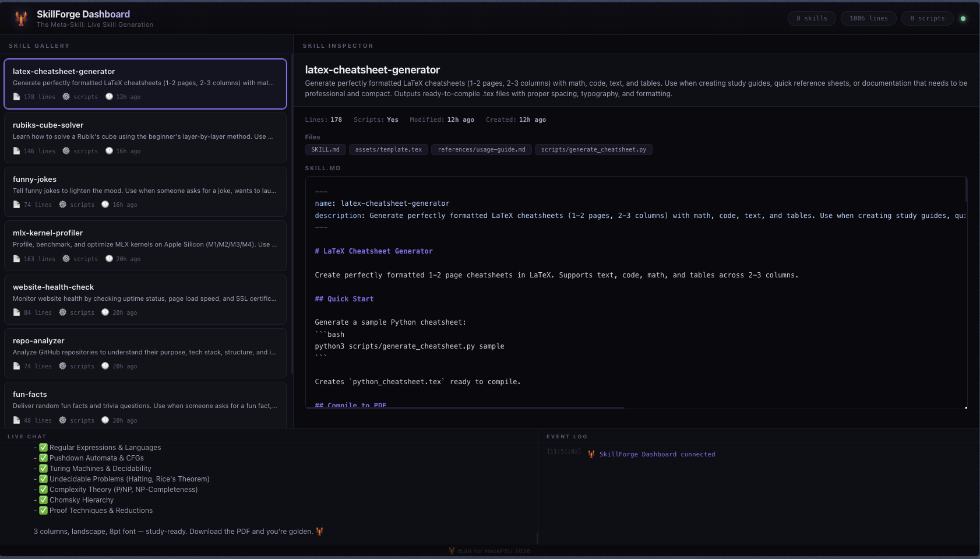Click the clock icon on rubiks-cube-solver card
This screenshot has height=559, width=980.
coord(109,151)
